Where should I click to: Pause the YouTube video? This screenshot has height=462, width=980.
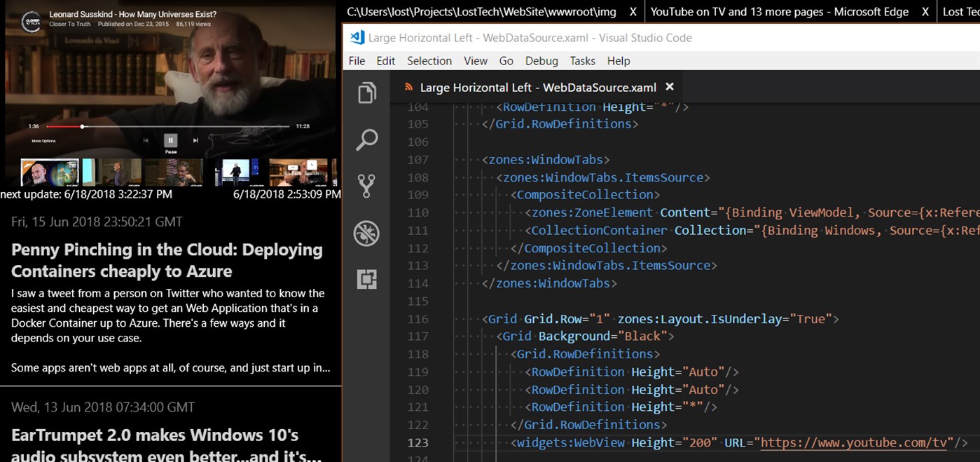pyautogui.click(x=170, y=140)
